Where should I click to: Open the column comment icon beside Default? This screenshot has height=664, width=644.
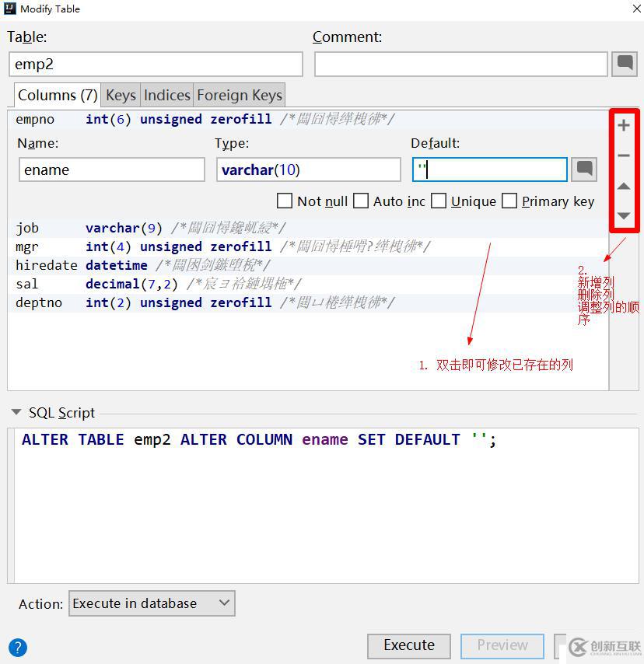(584, 169)
